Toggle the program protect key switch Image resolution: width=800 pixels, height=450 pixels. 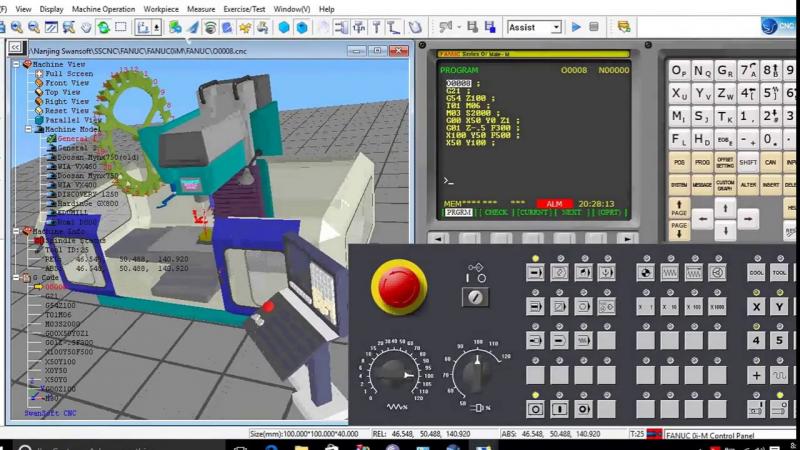point(475,297)
